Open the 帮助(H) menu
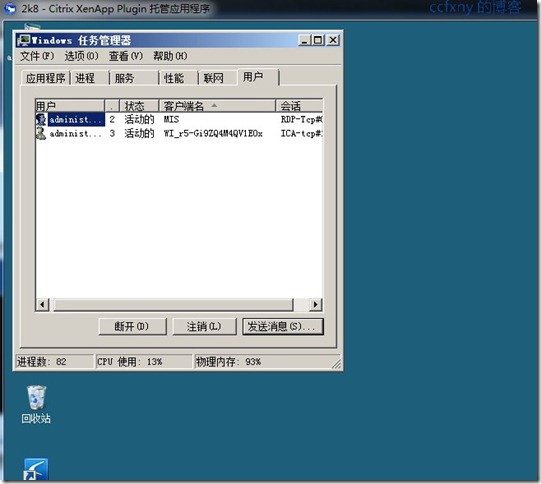541x484 pixels. coord(170,56)
